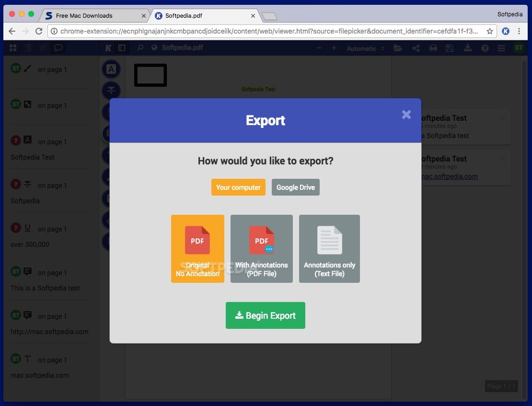
Task: Switch to the Softpedia.pdf tab
Action: point(201,15)
